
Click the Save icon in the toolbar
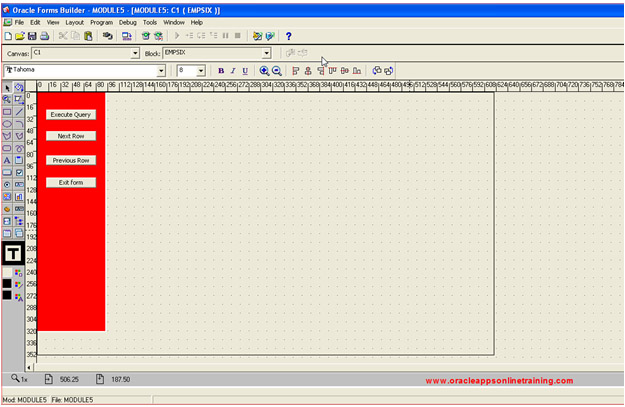[32, 36]
